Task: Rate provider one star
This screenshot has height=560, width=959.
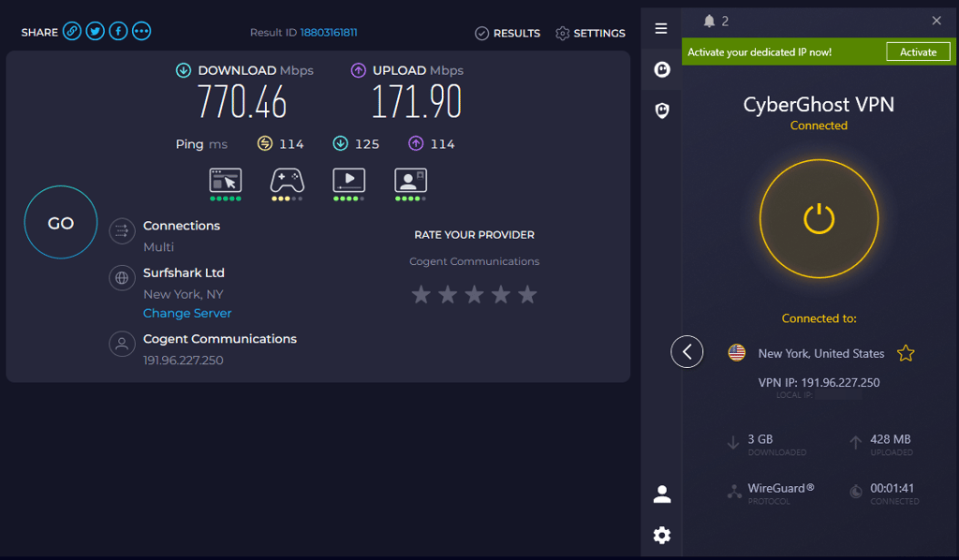Action: point(420,295)
